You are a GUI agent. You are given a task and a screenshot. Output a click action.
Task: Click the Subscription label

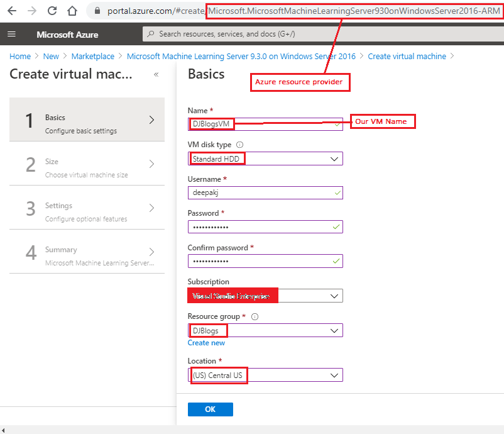pyautogui.click(x=208, y=282)
